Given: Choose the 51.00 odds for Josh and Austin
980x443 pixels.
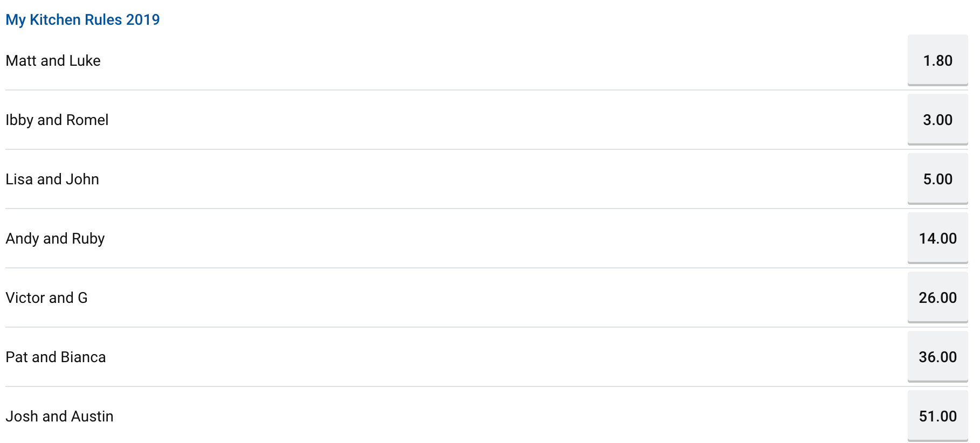Looking at the screenshot, I should pos(937,416).
